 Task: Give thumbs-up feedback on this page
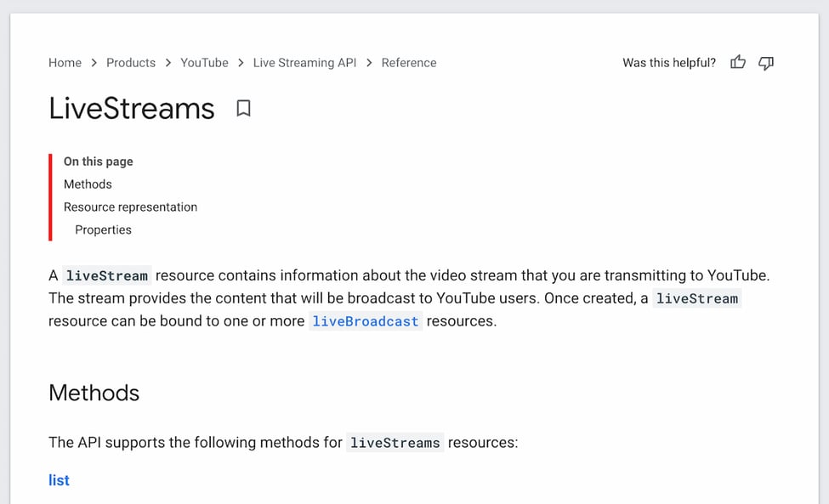[x=737, y=62]
